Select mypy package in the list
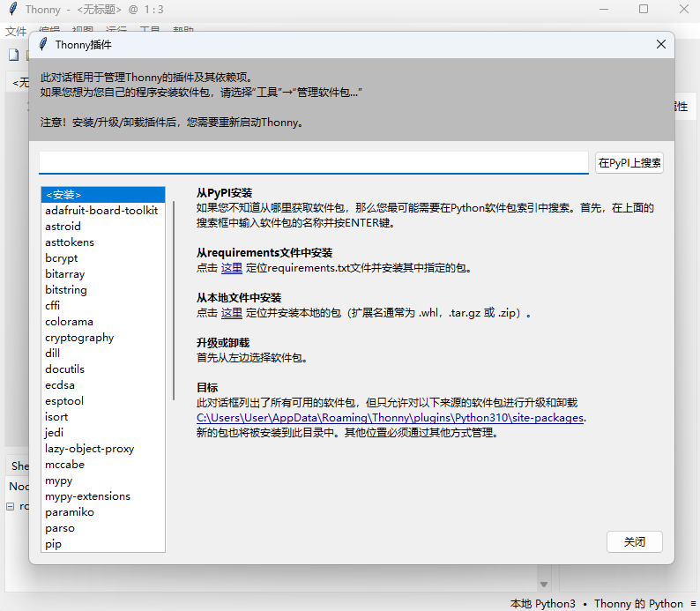 coord(102,481)
